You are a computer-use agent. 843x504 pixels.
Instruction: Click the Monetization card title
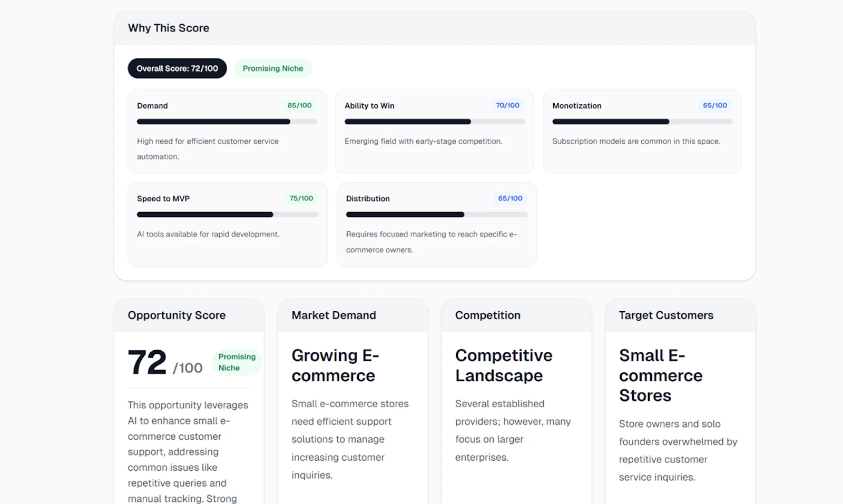[x=577, y=105]
